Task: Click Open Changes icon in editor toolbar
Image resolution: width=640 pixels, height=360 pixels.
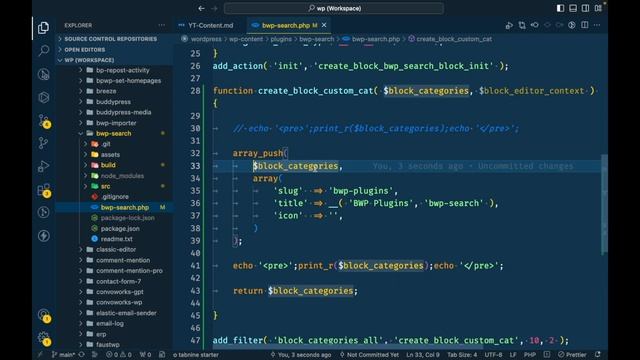Action: pyautogui.click(x=522, y=25)
